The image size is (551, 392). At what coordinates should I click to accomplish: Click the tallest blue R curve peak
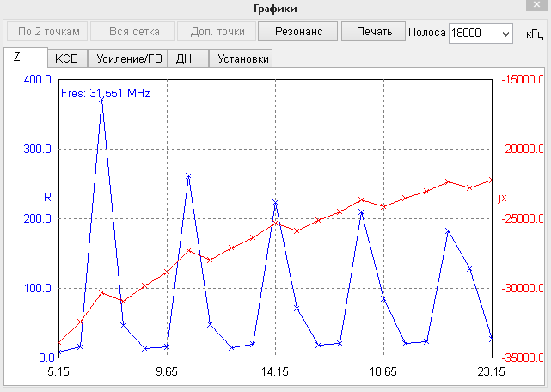tap(101, 100)
